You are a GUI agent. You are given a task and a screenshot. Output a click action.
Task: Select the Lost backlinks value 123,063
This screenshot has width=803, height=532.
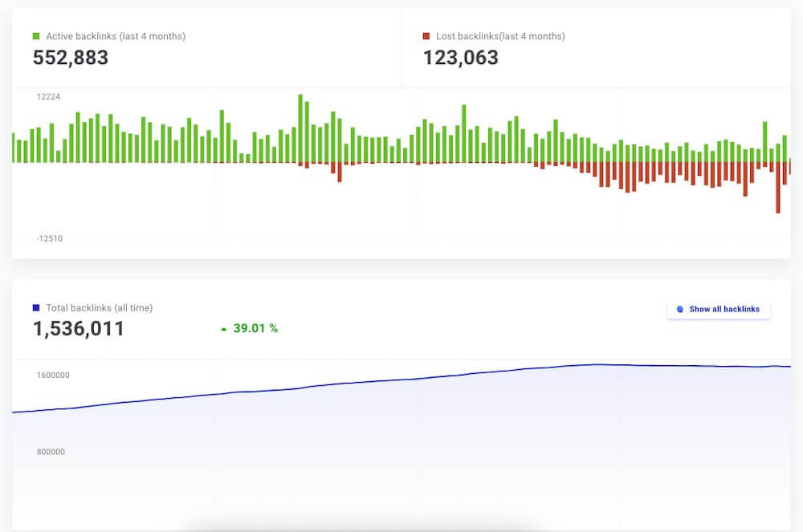(461, 57)
